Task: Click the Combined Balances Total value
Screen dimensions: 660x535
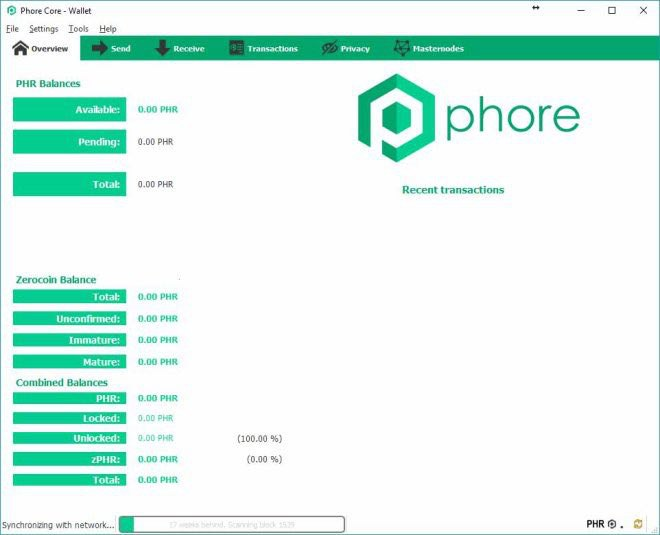Action: click(158, 480)
